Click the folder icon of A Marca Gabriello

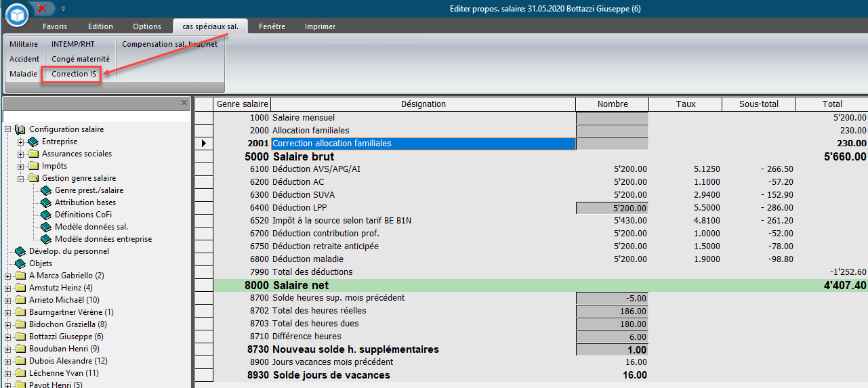20,276
